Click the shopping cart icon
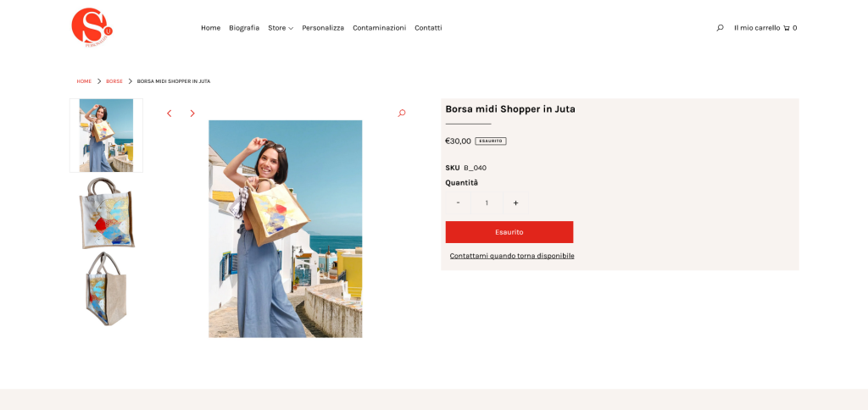Image resolution: width=868 pixels, height=410 pixels. click(786, 28)
